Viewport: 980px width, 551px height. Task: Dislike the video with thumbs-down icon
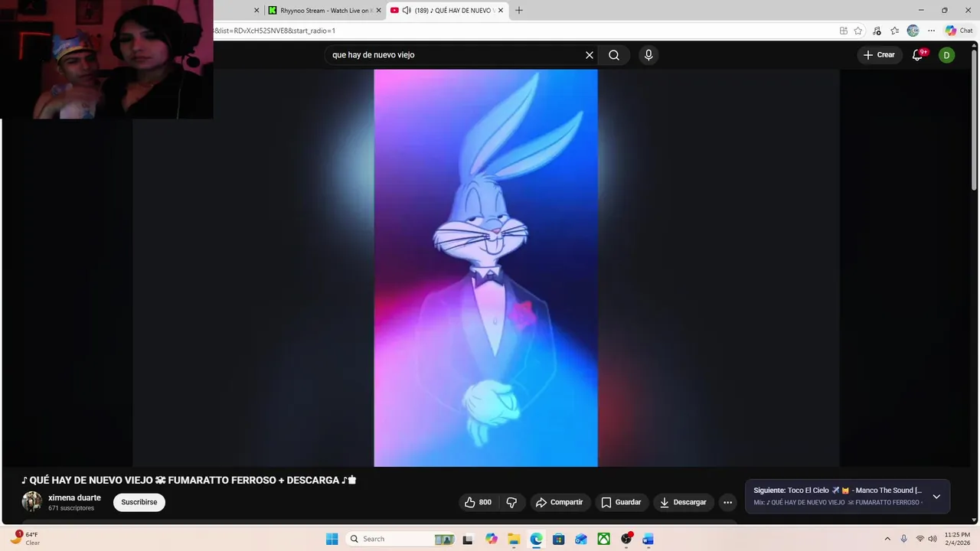(x=511, y=502)
